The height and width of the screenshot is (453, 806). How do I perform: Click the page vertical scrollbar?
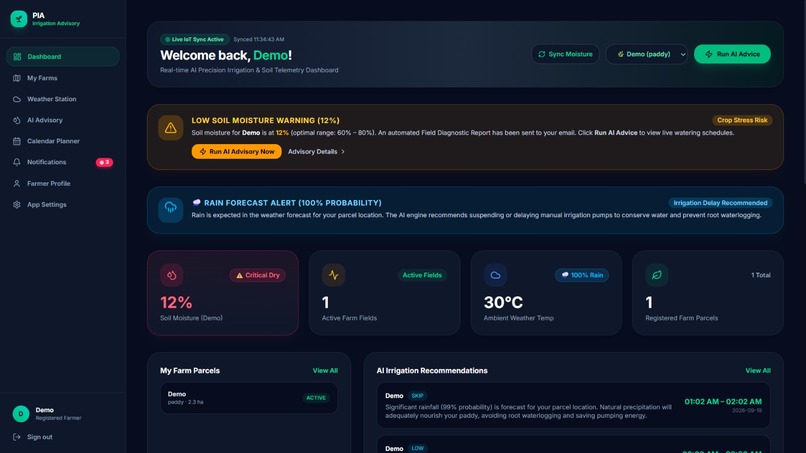coord(803,93)
